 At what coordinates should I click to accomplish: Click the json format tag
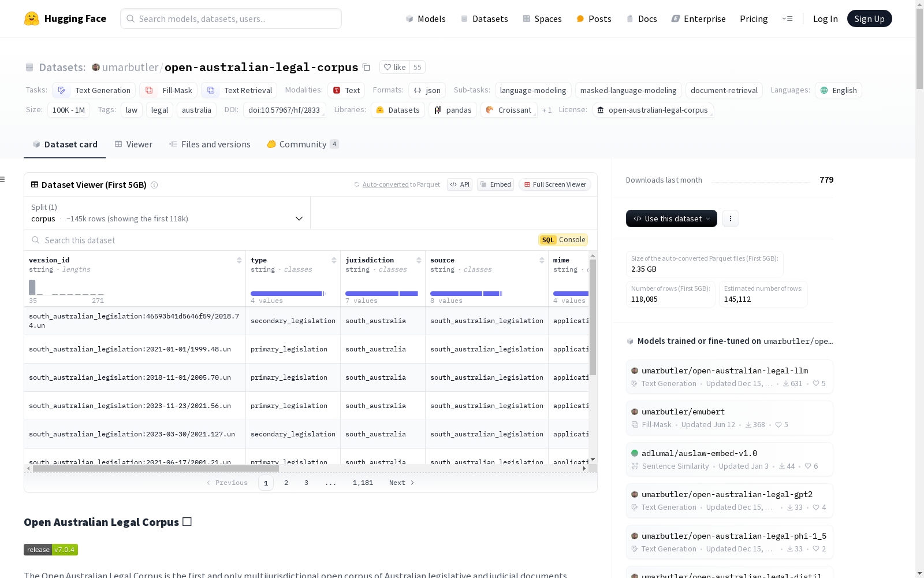tap(427, 90)
